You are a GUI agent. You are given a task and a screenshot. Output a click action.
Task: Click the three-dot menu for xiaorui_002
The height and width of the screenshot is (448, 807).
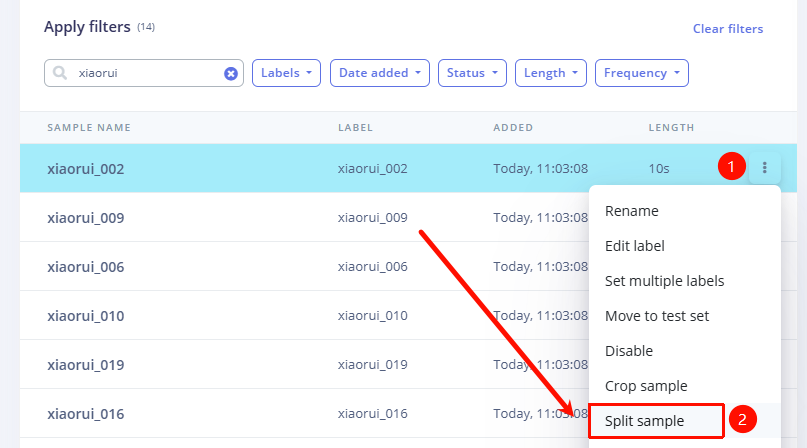point(764,168)
